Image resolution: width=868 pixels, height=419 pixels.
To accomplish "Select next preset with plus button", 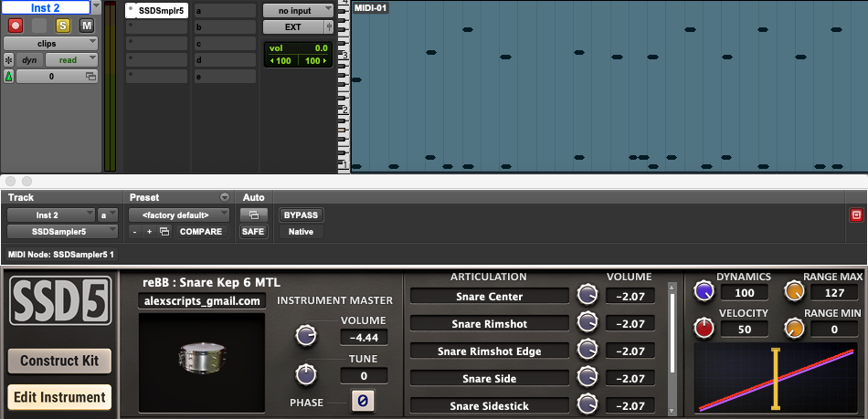I will [x=150, y=232].
